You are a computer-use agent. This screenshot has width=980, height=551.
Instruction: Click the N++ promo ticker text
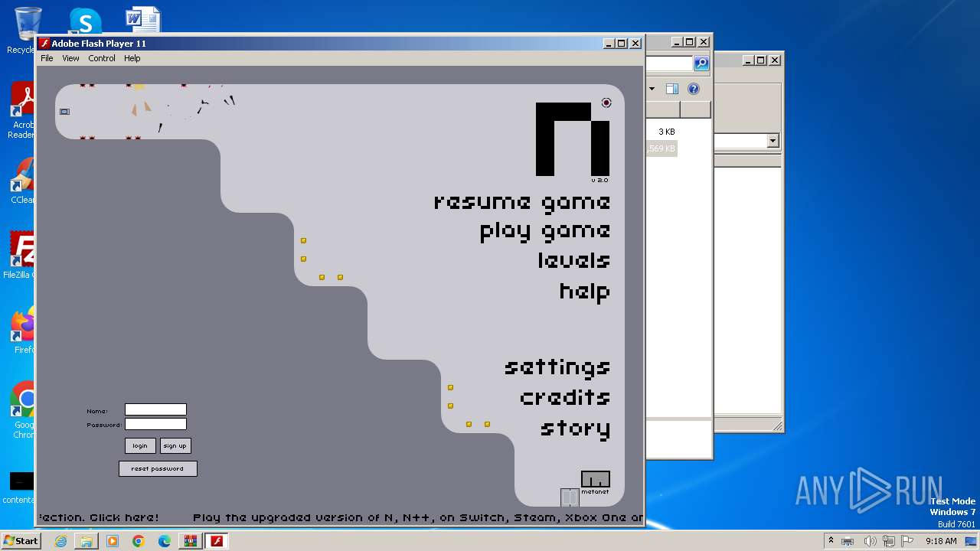418,518
